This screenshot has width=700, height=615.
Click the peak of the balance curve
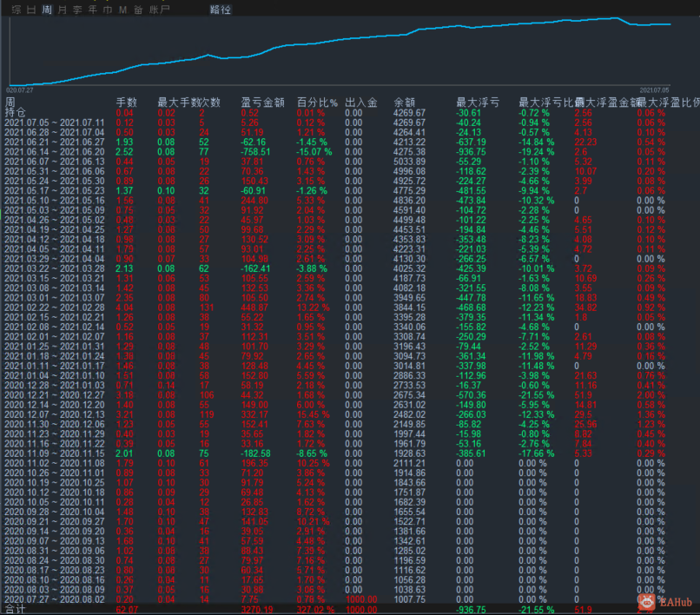[x=617, y=18]
